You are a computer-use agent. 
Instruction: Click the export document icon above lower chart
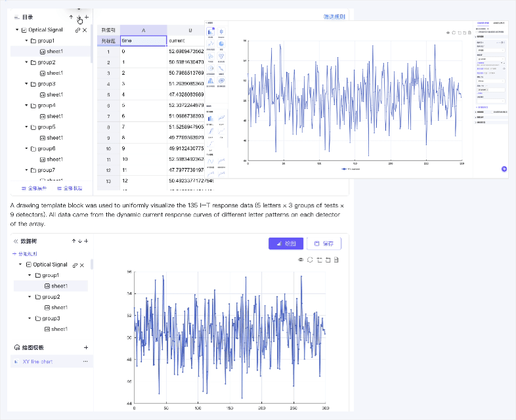click(336, 260)
